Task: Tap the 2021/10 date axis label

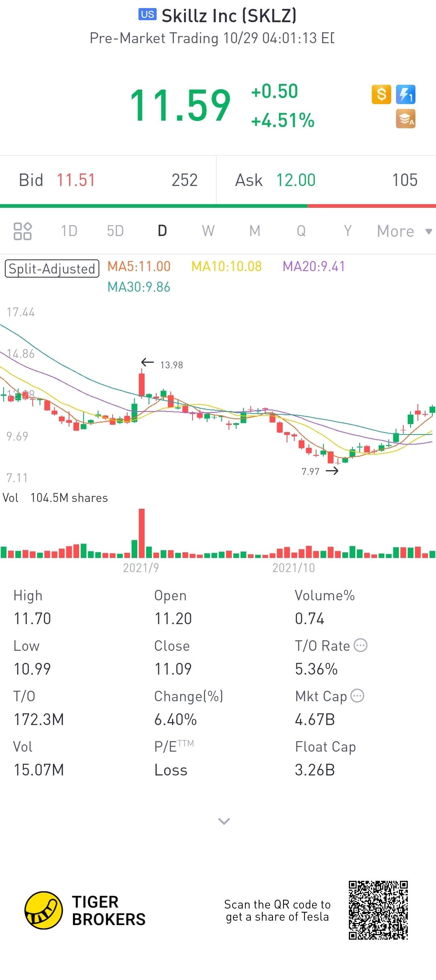Action: (293, 568)
